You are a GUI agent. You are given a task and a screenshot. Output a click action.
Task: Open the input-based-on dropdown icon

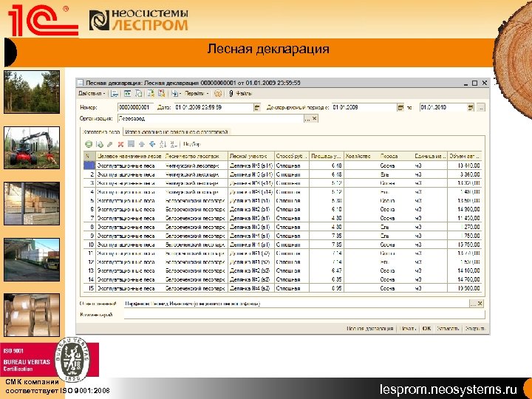176,93
